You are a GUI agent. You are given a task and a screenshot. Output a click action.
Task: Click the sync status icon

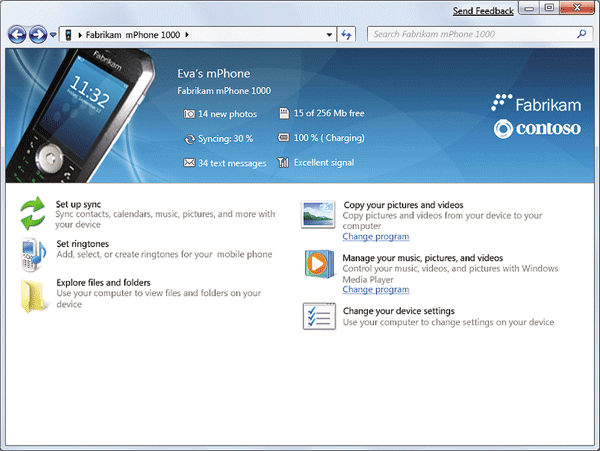[189, 139]
